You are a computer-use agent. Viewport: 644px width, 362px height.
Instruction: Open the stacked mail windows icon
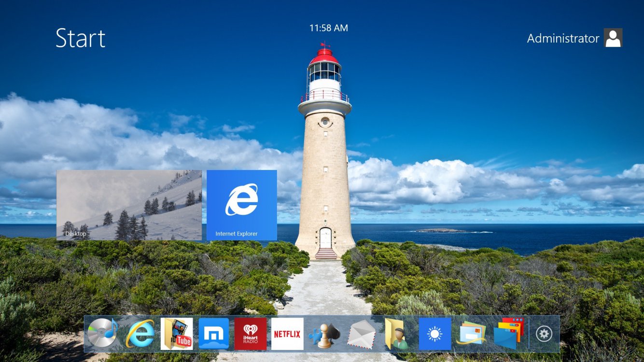pos(471,333)
